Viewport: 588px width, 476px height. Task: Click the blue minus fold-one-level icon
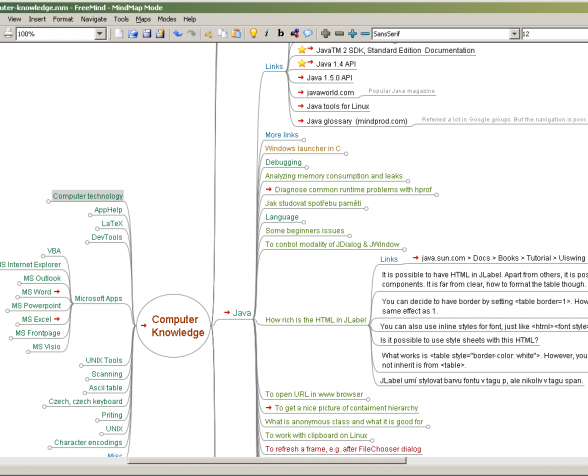point(365,34)
